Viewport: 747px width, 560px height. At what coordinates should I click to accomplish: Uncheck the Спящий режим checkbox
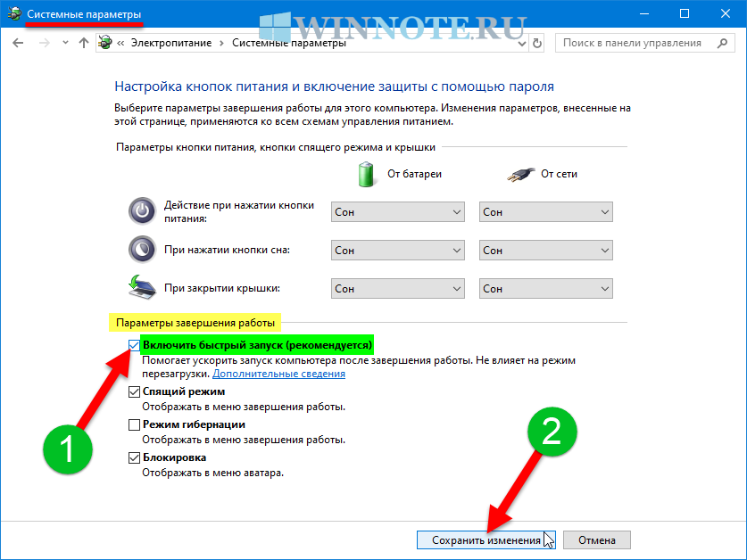click(134, 391)
